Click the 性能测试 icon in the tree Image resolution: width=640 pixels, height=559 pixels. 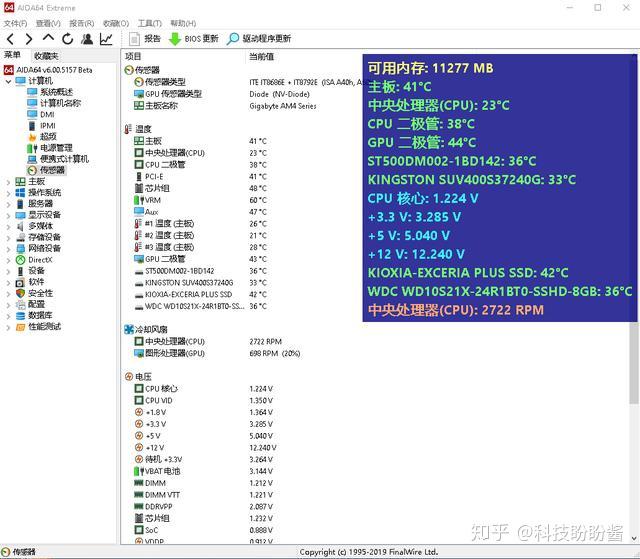[20, 327]
